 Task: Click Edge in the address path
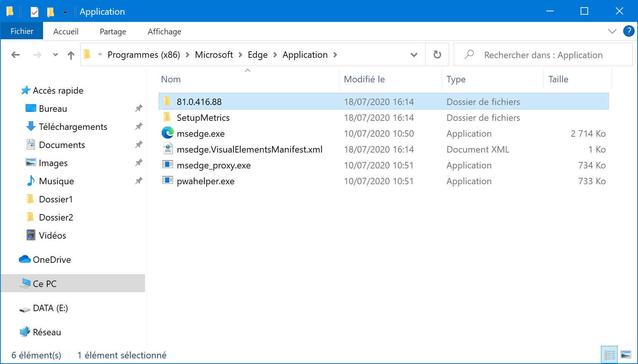258,55
